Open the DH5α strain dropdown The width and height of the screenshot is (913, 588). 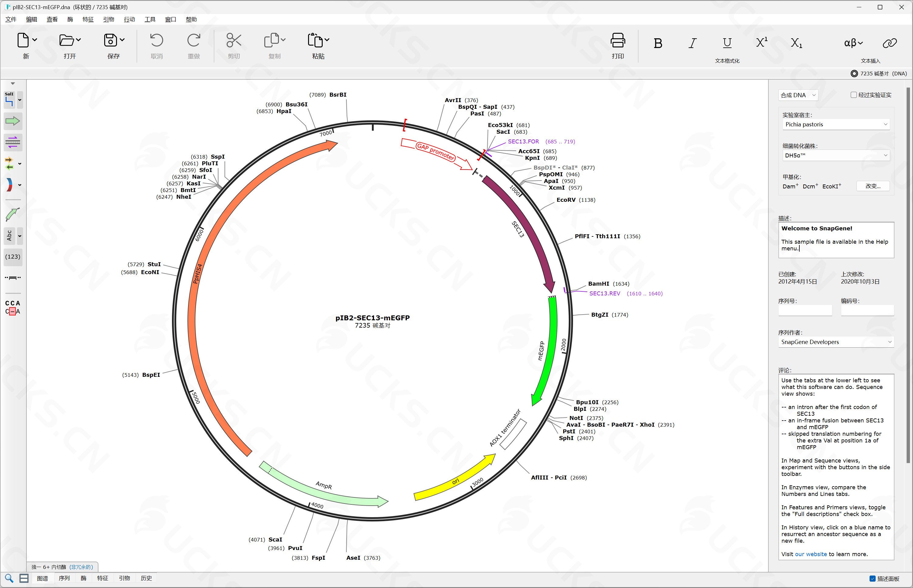point(836,155)
